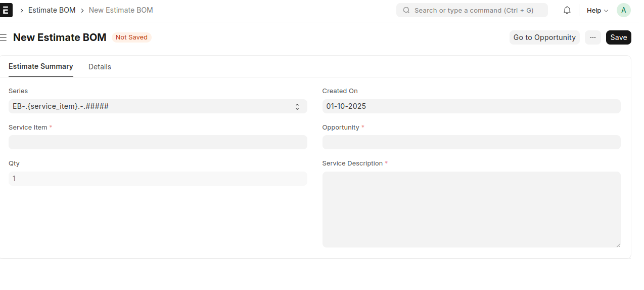Viewport: 644px width, 290px height.
Task: Grab the Service Description resize handle
Action: coord(618,244)
